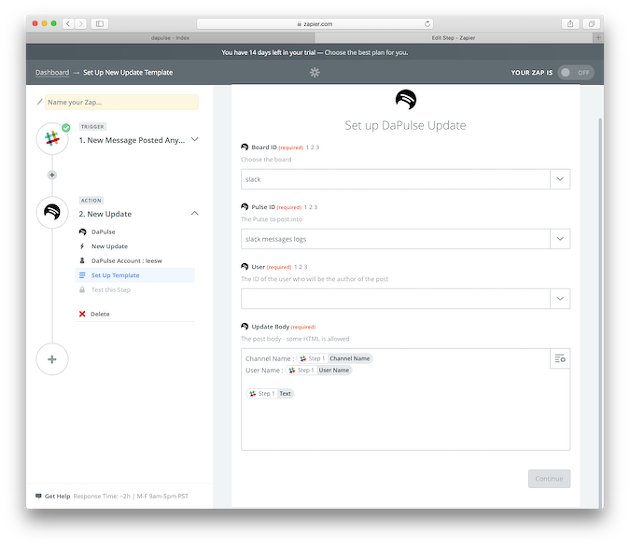This screenshot has height=546, width=630.
Task: Click Delete step link
Action: click(100, 314)
